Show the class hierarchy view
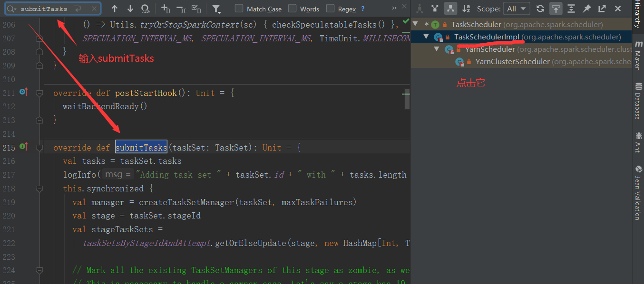The image size is (644, 284). pos(420,9)
